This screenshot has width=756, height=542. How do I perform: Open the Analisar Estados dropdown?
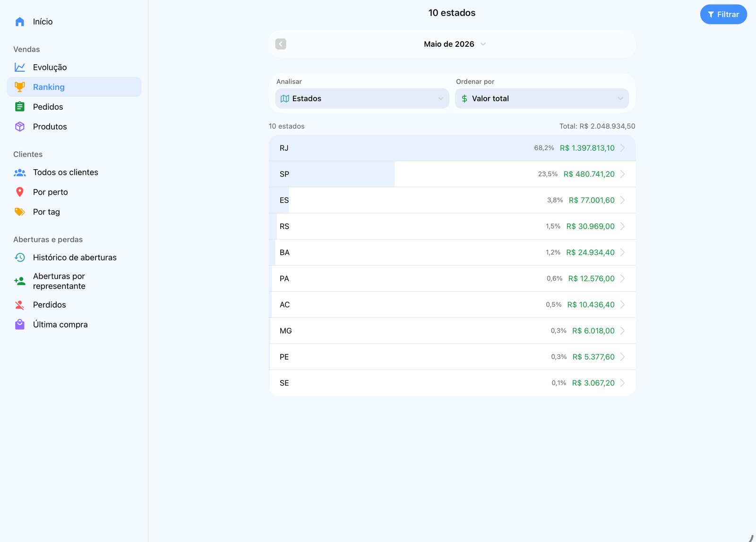362,98
